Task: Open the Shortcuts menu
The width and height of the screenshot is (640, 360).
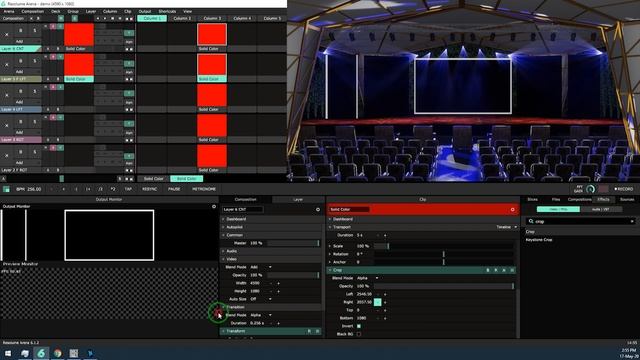Action: (167, 11)
